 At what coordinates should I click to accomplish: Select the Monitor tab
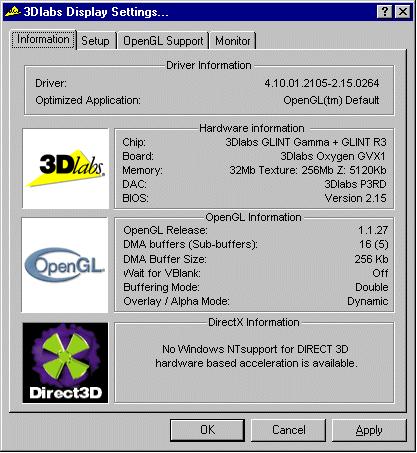tap(233, 41)
